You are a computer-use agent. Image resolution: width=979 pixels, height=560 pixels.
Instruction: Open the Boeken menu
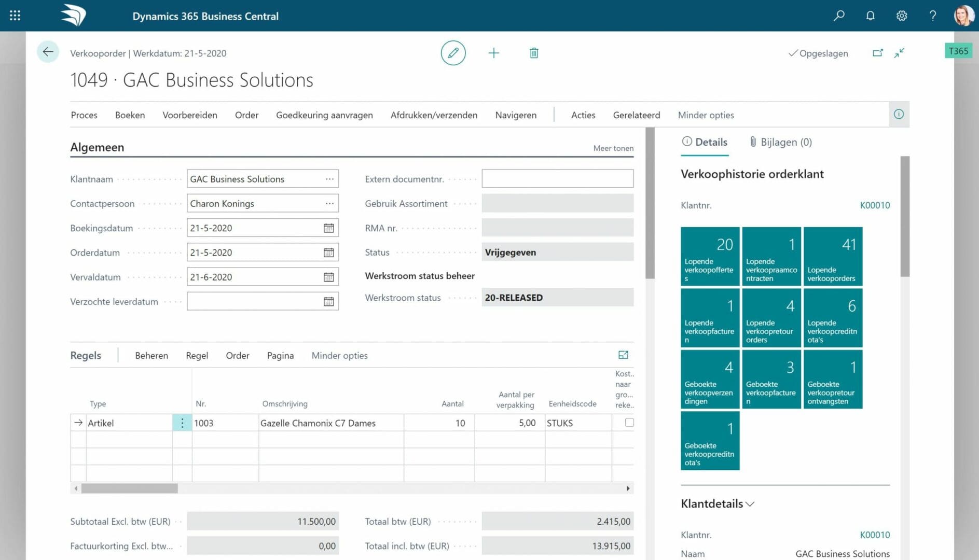(130, 115)
